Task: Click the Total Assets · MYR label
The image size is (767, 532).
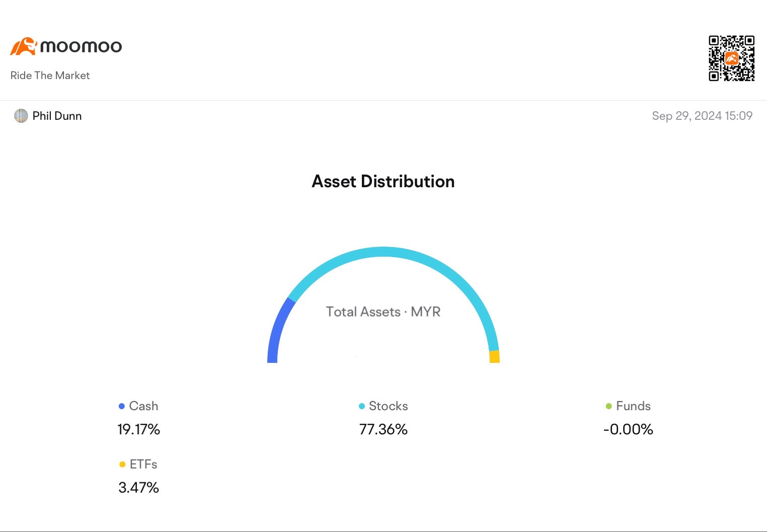Action: tap(383, 312)
